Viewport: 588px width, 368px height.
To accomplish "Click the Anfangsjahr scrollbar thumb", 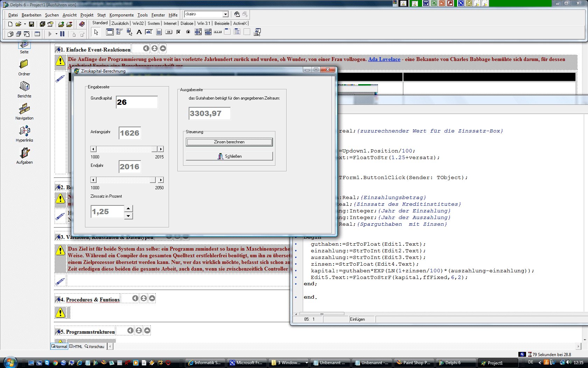I will pos(154,149).
